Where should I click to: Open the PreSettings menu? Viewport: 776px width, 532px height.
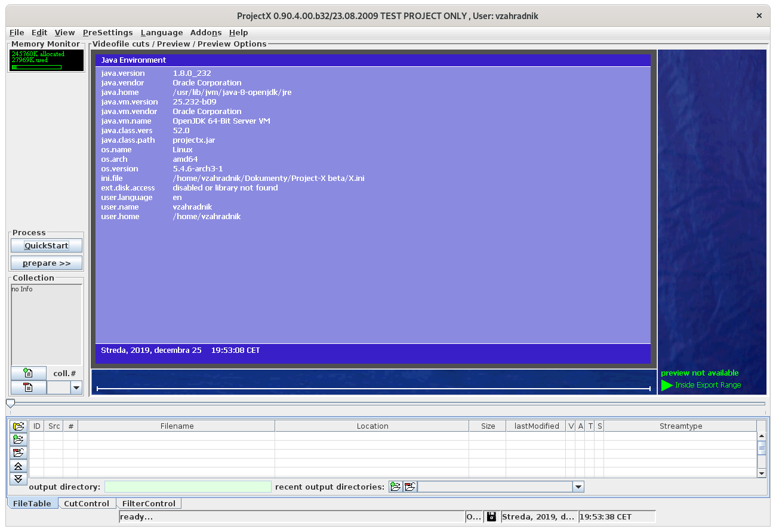(107, 32)
